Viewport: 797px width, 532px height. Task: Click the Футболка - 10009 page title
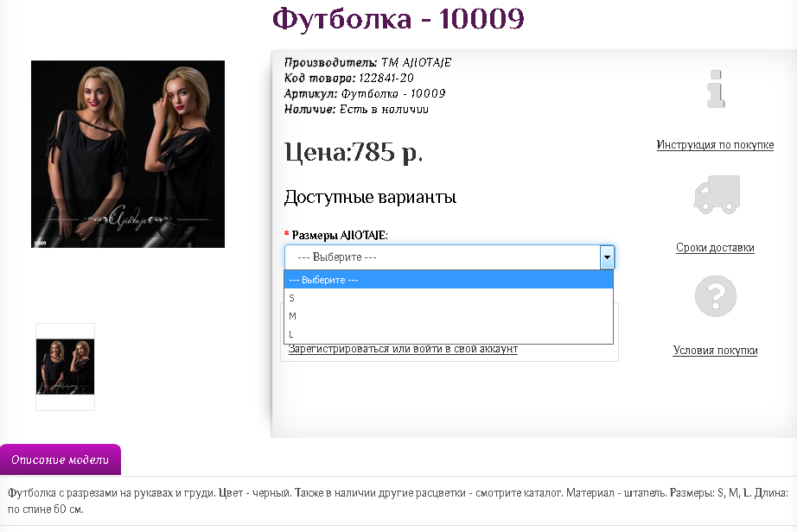point(398,19)
